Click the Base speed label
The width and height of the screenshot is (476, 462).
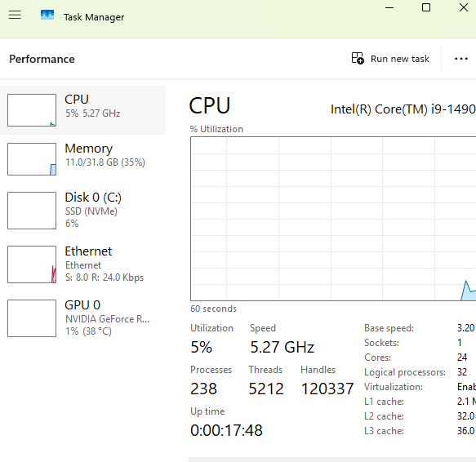(x=389, y=328)
